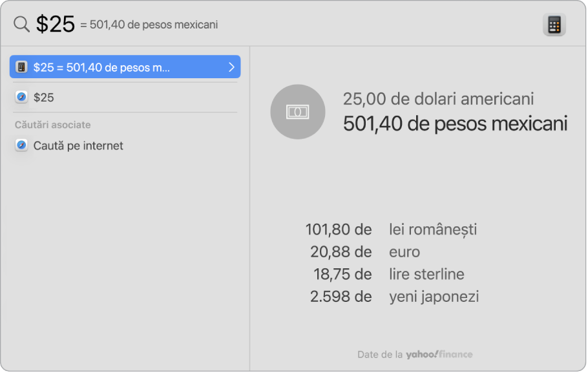Screen dimensions: 588x373
Task: Click the gray banknote currency icon
Action: 297,112
